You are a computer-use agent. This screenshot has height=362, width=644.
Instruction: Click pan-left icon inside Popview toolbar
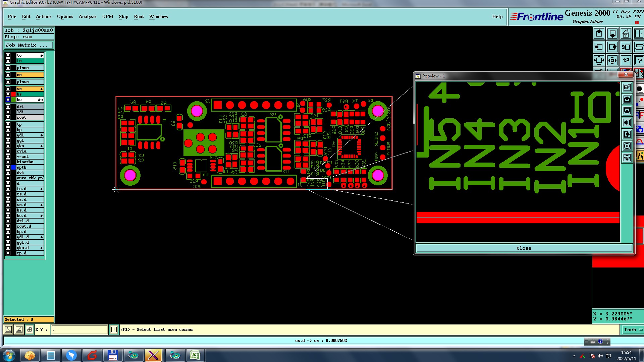pos(627,123)
